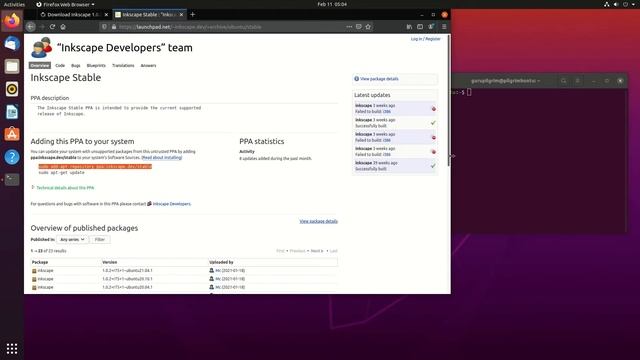This screenshot has width=640, height=360.
Task: Click the highlighted add-apt-repository command
Action: click(x=95, y=167)
